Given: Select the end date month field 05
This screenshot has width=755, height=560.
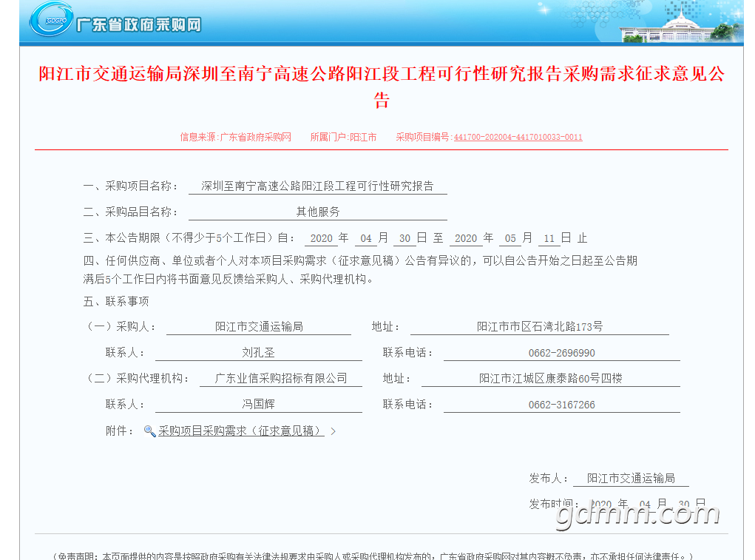Looking at the screenshot, I should pyautogui.click(x=510, y=238).
